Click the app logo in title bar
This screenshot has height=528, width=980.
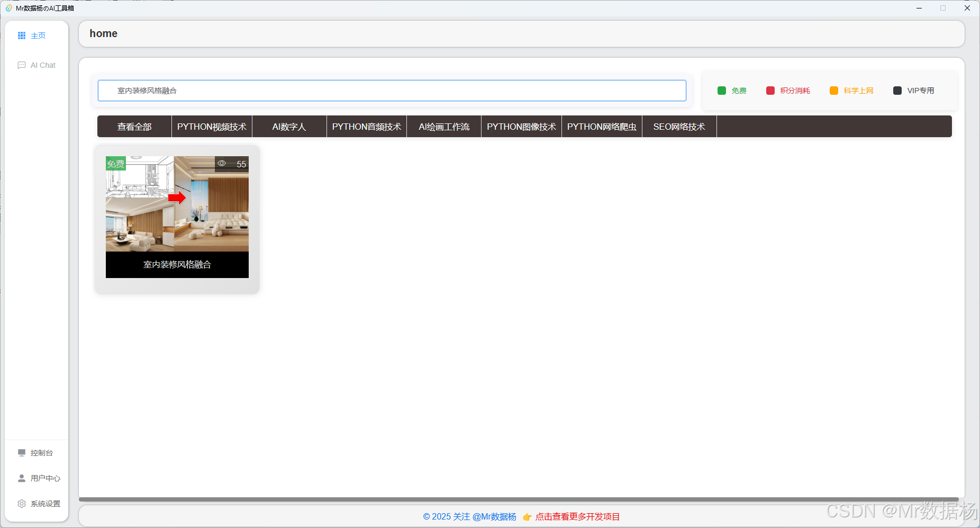[x=8, y=8]
